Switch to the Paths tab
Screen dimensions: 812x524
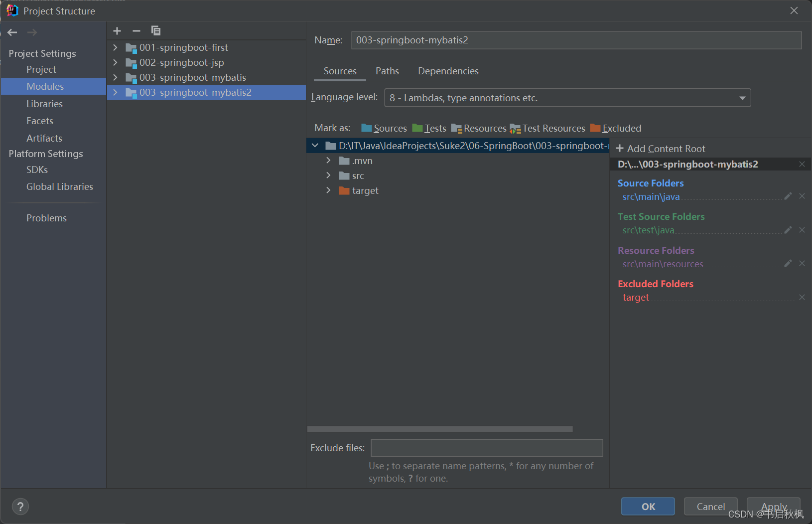pyautogui.click(x=387, y=71)
